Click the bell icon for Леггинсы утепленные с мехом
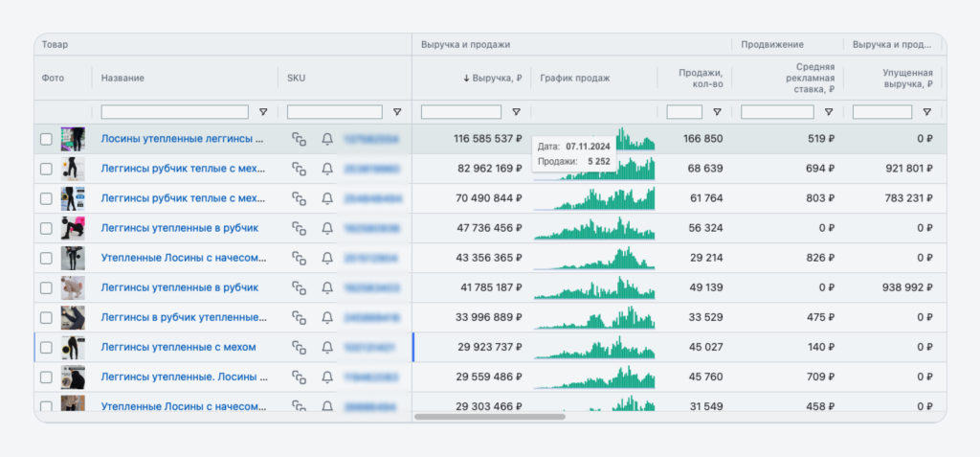This screenshot has height=457, width=980. point(327,347)
